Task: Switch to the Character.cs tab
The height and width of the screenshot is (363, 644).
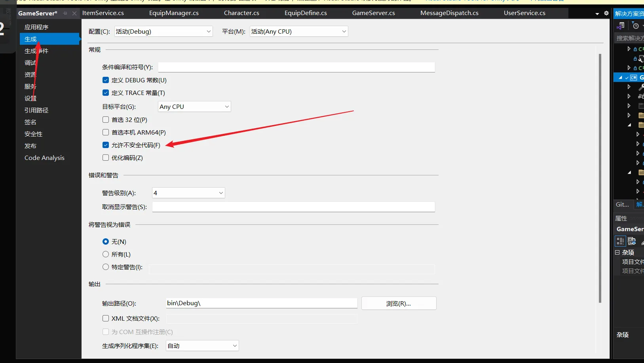Action: coord(241,13)
